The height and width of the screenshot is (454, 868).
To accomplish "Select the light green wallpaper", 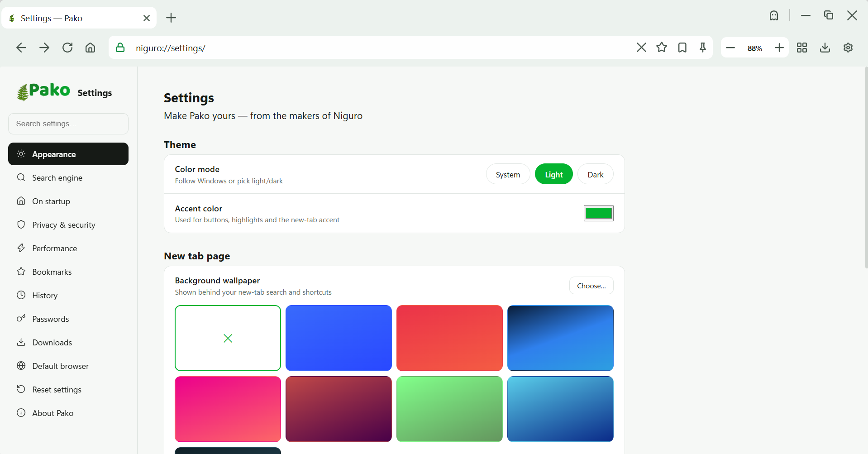I will coord(449,409).
